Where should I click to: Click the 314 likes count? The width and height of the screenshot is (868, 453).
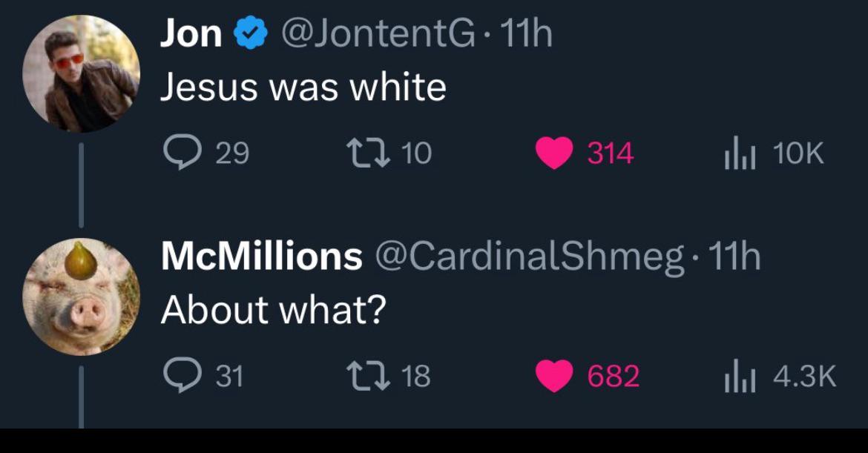point(610,153)
